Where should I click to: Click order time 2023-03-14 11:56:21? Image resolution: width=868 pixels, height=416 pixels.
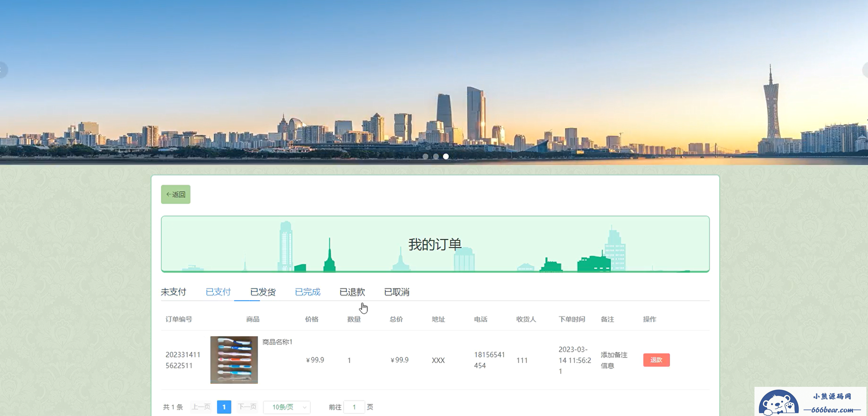[x=575, y=360]
